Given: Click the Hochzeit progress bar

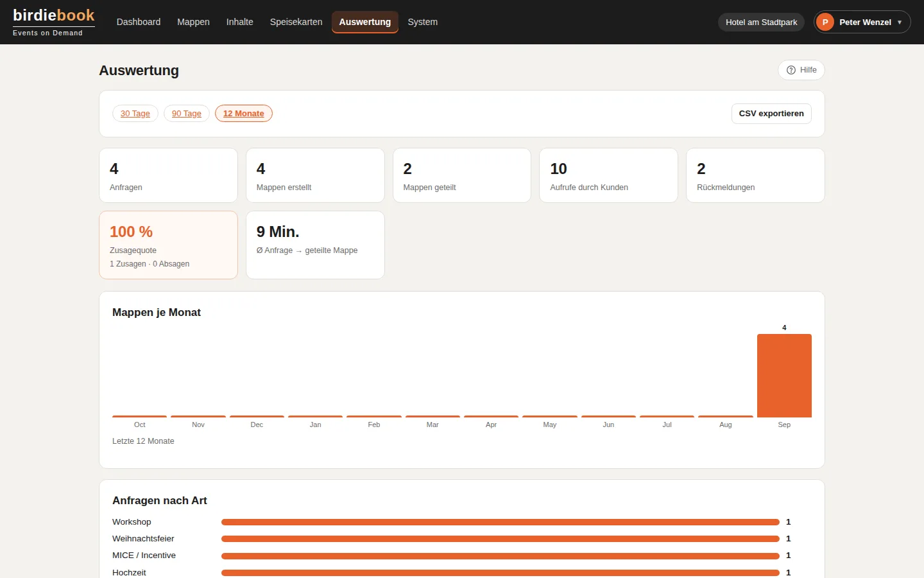Looking at the screenshot, I should pos(501,572).
